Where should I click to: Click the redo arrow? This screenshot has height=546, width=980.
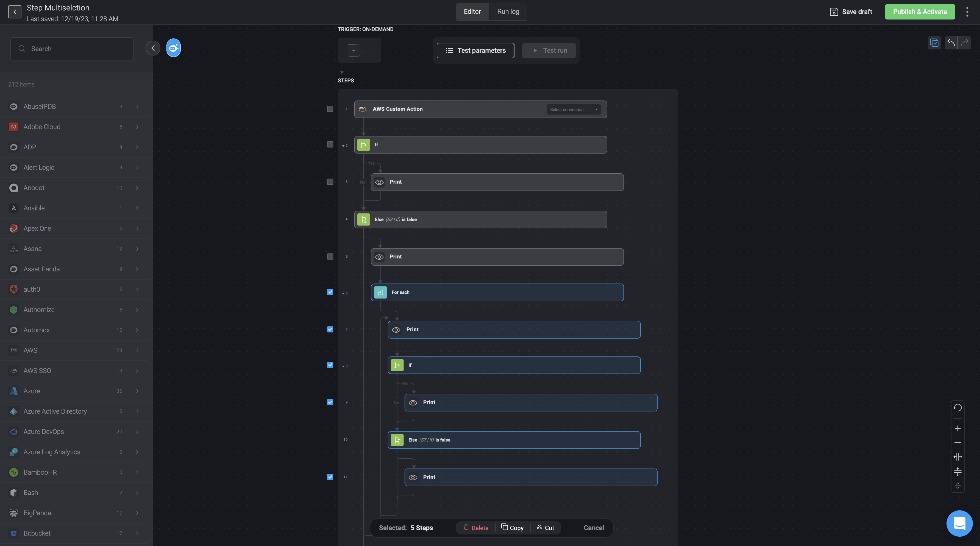965,43
